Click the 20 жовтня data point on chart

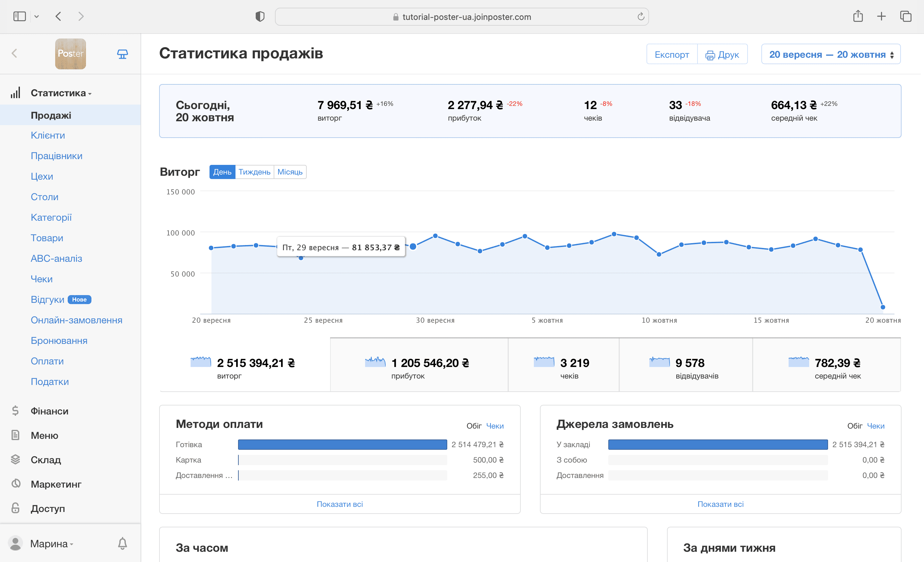point(883,307)
